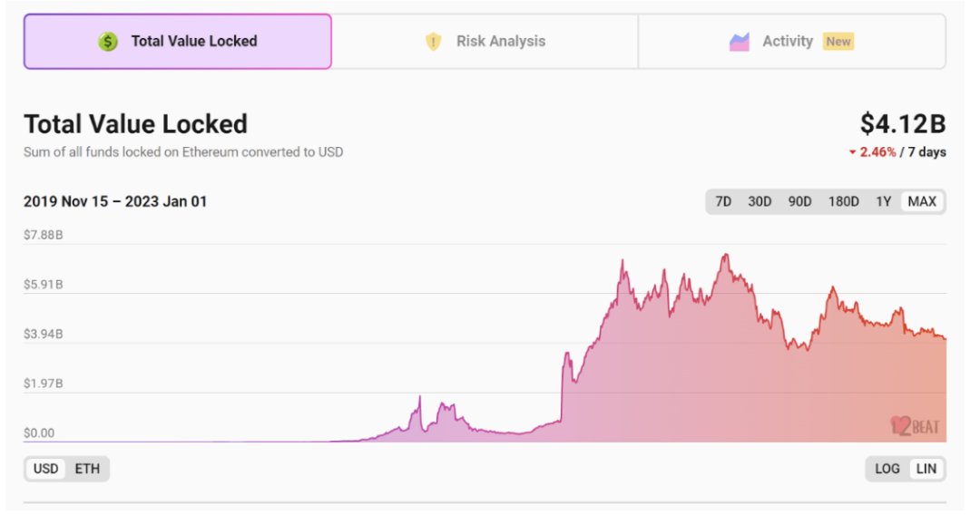Toggle currency to ETH
This screenshot has width=980, height=515.
pyautogui.click(x=87, y=469)
